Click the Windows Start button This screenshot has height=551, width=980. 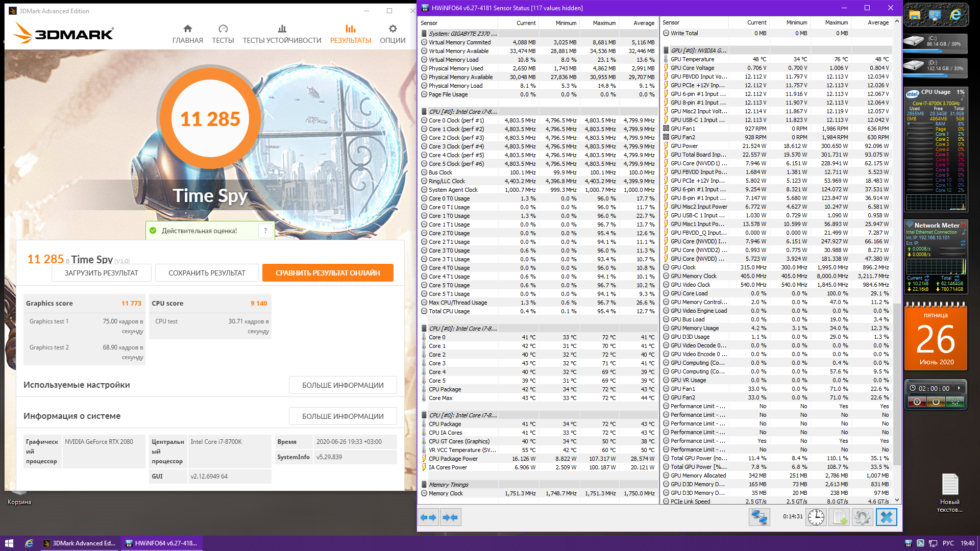(9, 543)
